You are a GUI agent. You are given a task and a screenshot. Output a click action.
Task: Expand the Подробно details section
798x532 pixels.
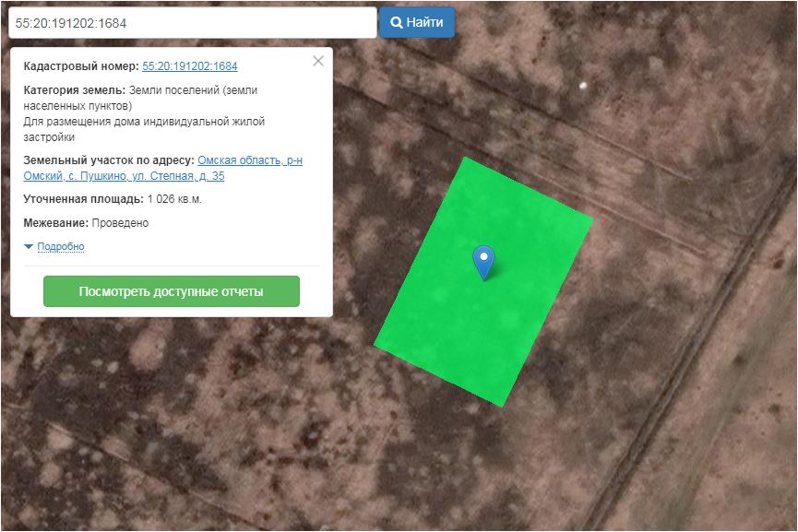click(x=61, y=247)
